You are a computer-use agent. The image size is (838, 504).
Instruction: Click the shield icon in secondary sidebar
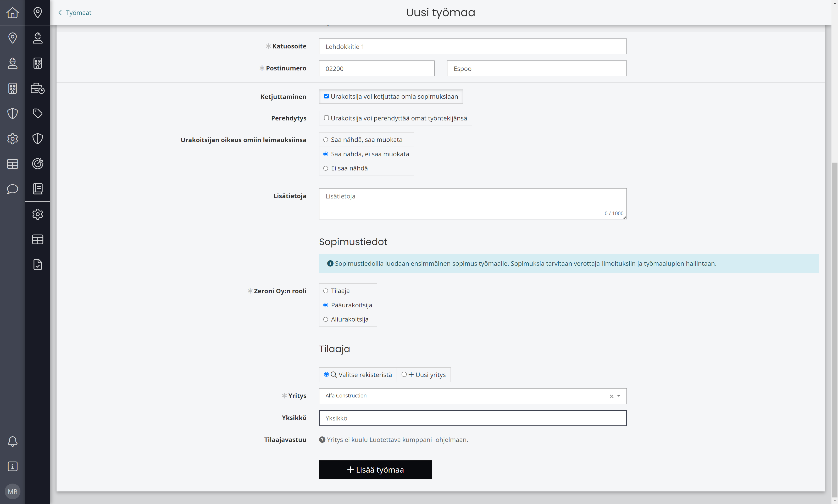38,139
